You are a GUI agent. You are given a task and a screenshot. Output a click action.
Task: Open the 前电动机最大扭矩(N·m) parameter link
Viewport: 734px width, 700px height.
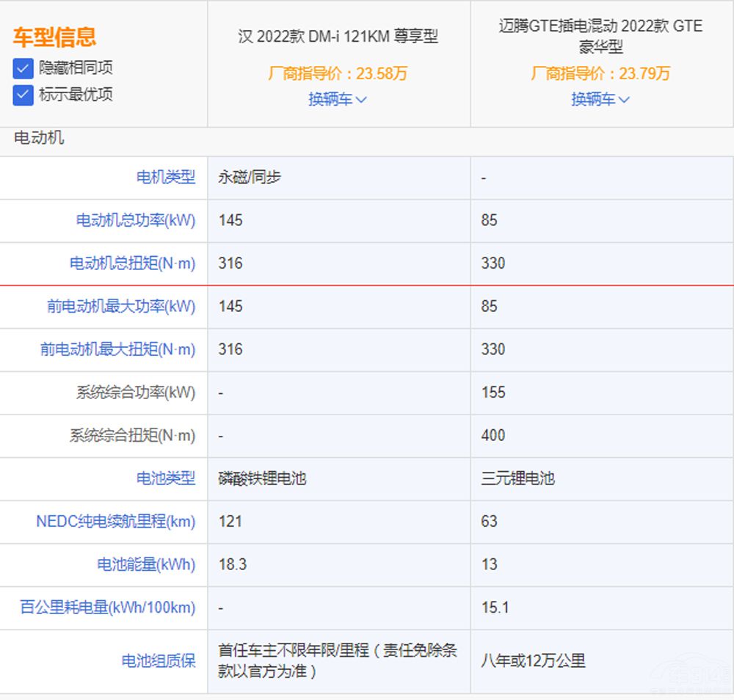click(118, 349)
